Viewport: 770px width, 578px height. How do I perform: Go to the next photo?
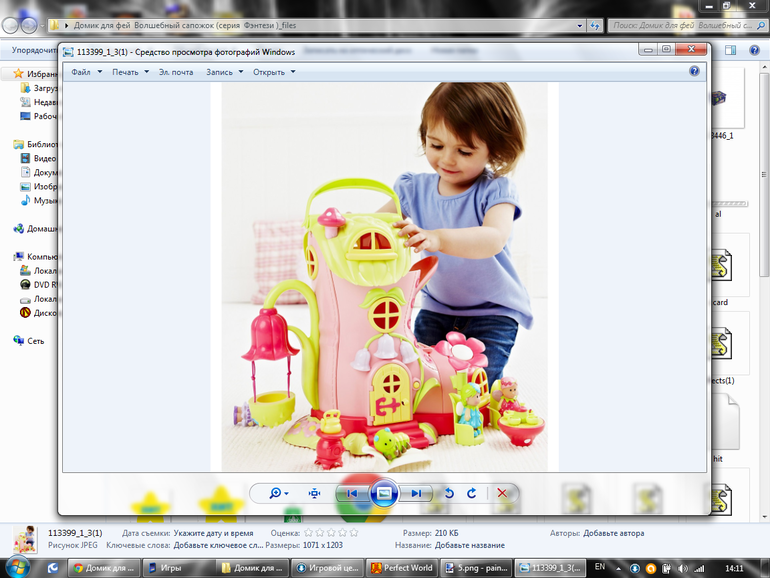click(416, 493)
